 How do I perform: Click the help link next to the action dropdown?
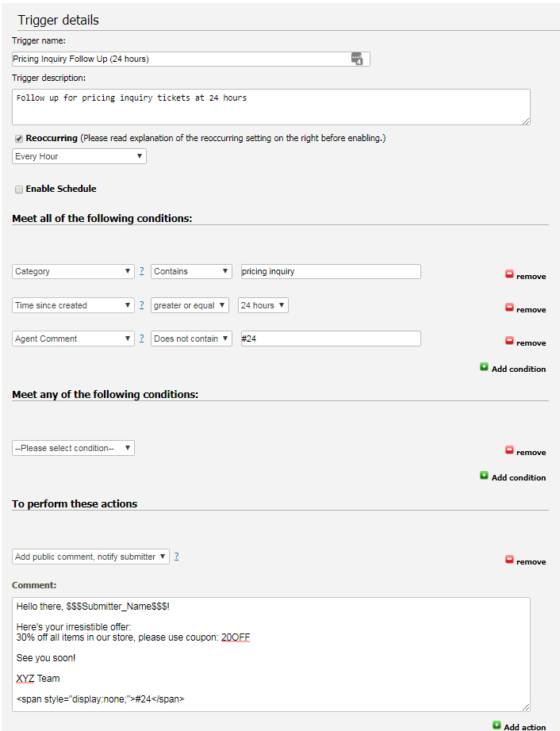[x=176, y=556]
